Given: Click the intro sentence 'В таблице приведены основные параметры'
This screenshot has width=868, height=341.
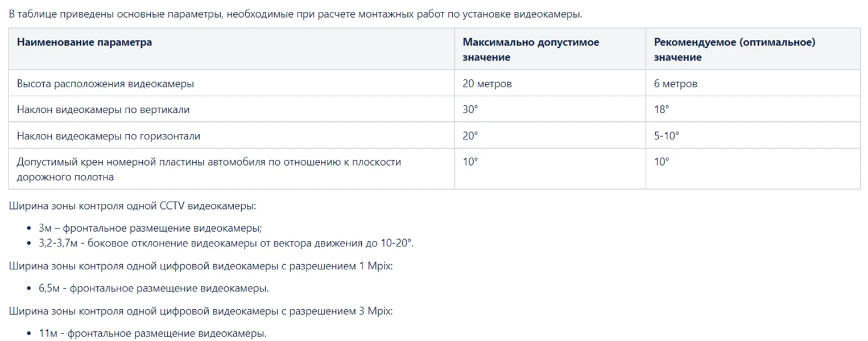Looking at the screenshot, I should [295, 14].
